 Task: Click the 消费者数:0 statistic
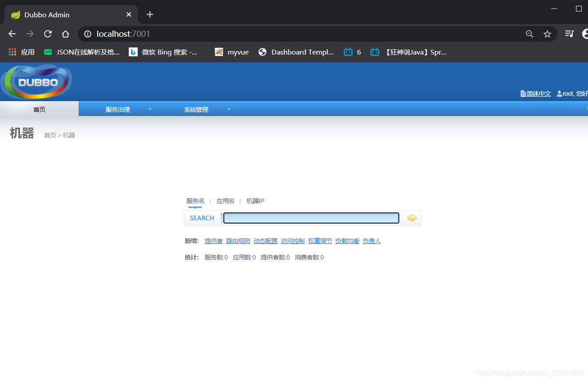coord(309,257)
